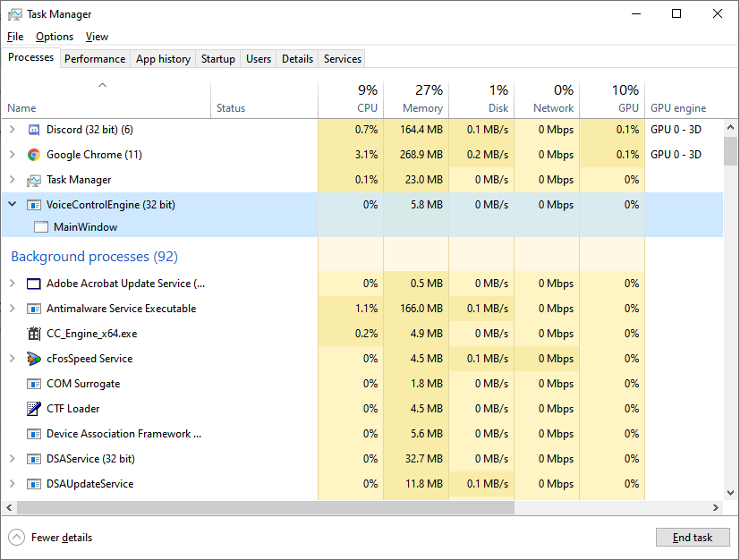Expand the Google Chrome process group
Screen dimensions: 740x560
tap(13, 154)
